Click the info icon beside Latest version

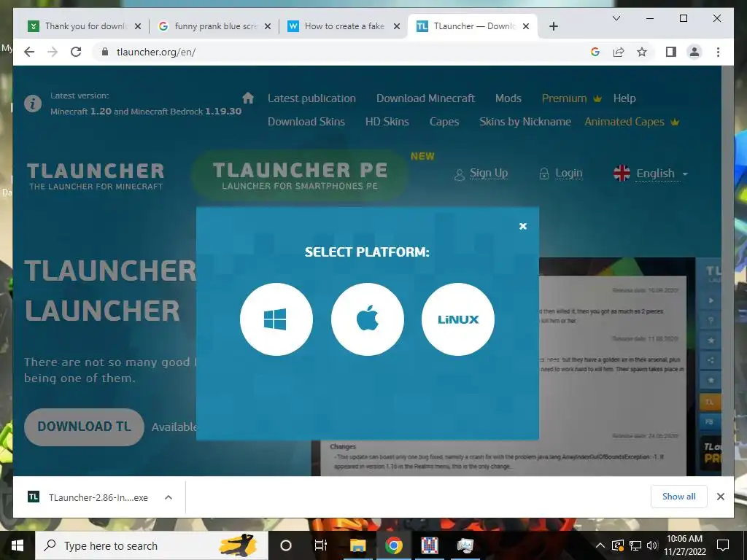pyautogui.click(x=33, y=104)
